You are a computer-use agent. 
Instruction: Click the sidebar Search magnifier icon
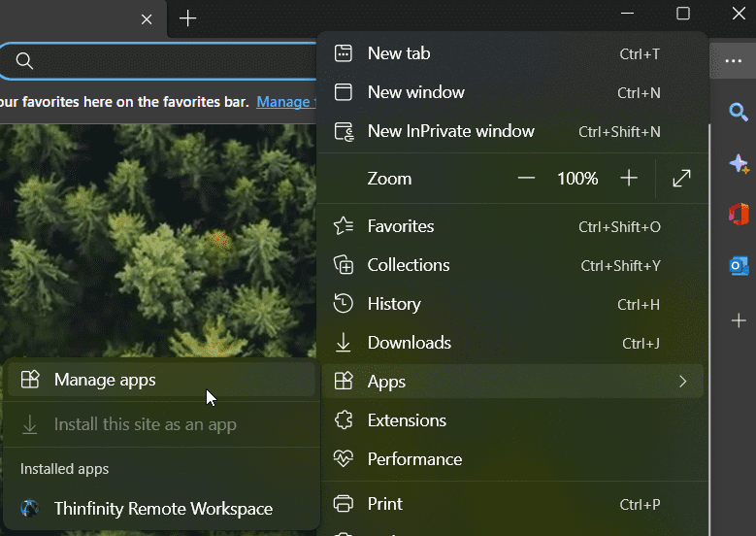pos(739,112)
